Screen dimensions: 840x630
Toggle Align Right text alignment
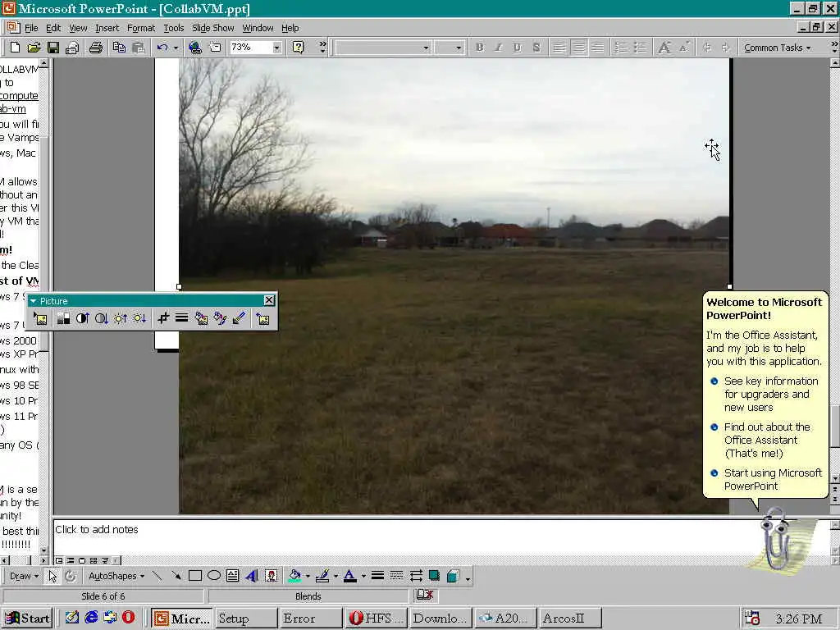point(598,48)
